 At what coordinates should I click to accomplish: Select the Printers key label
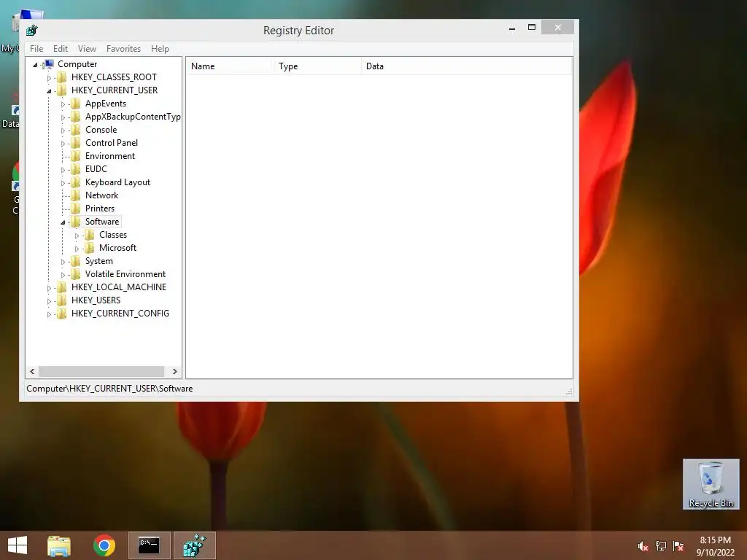tap(99, 209)
